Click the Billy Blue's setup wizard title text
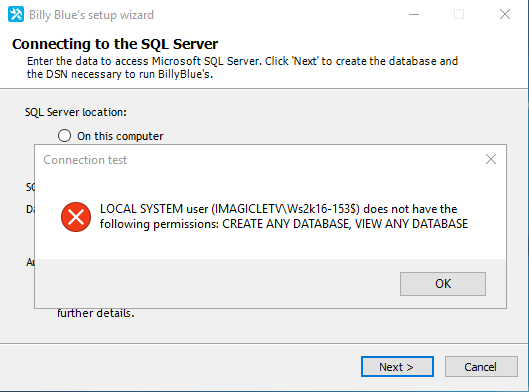This screenshot has width=529, height=392. [91, 15]
